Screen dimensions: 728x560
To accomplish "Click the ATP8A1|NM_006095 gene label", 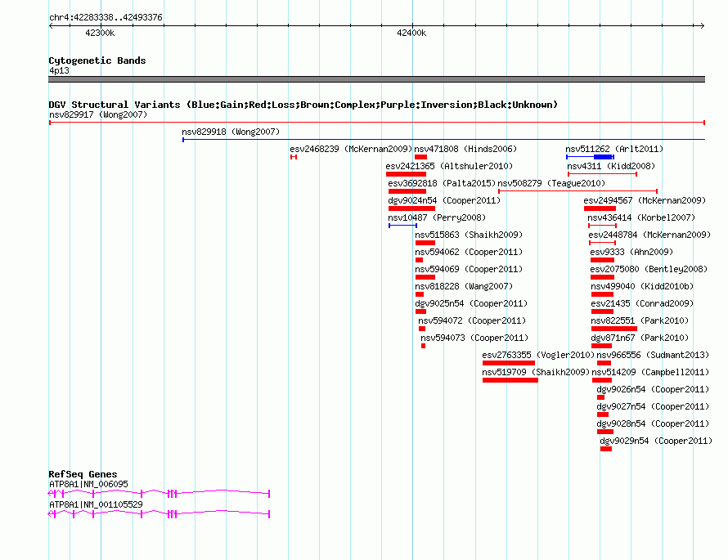I will click(x=88, y=484).
